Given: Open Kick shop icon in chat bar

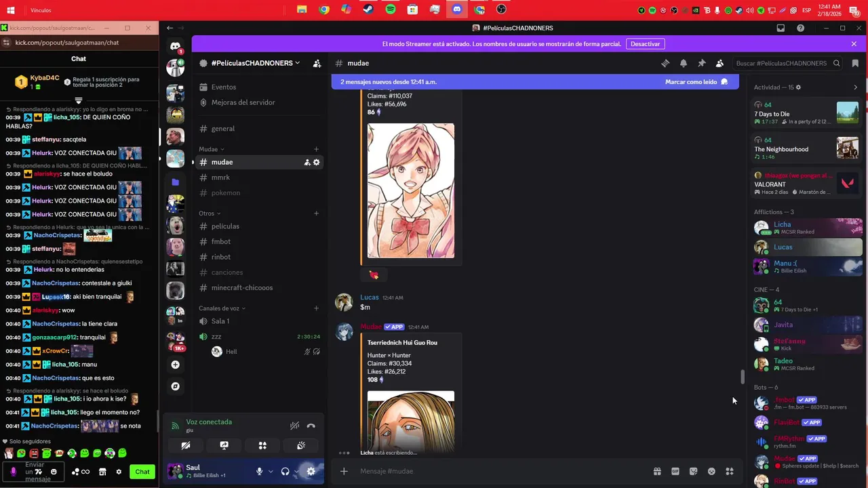Looking at the screenshot, I should click(102, 472).
